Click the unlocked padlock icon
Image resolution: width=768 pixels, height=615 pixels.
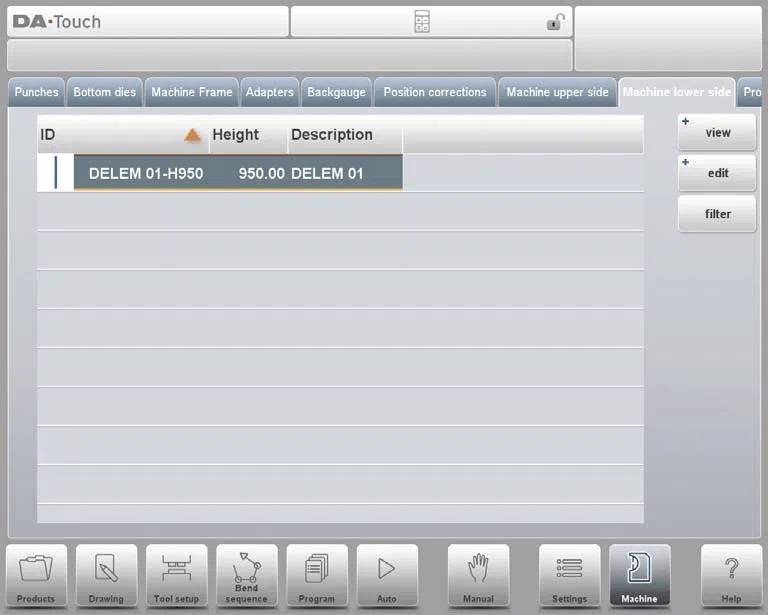555,22
